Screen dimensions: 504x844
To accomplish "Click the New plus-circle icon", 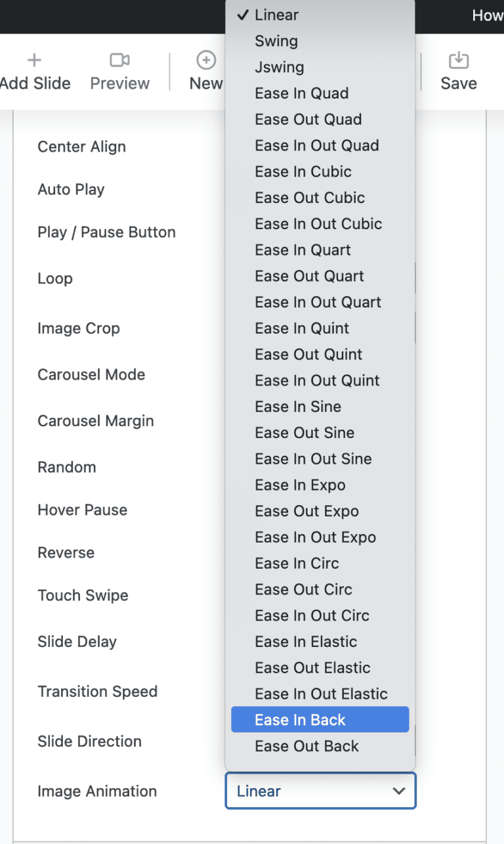I will 205,59.
